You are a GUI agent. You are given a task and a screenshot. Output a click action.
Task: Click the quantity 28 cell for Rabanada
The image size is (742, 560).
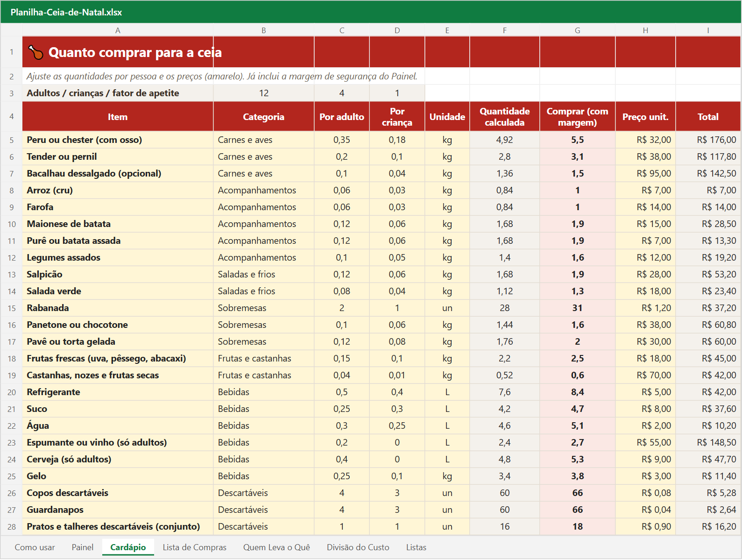point(505,308)
